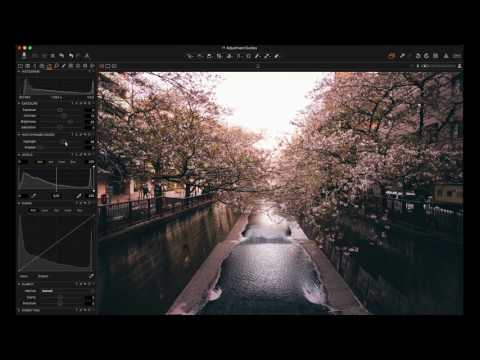Switch to the multi-view mode icon above the photo
The image size is (480, 360).
(114, 66)
